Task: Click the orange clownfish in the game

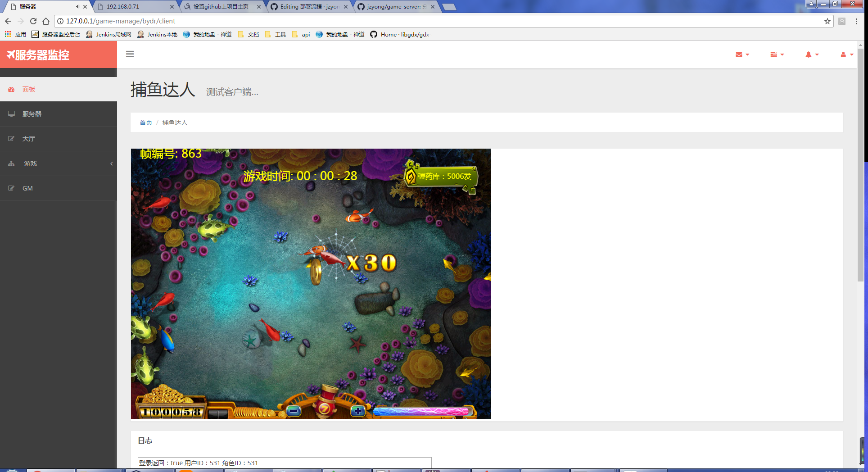Action: click(358, 217)
